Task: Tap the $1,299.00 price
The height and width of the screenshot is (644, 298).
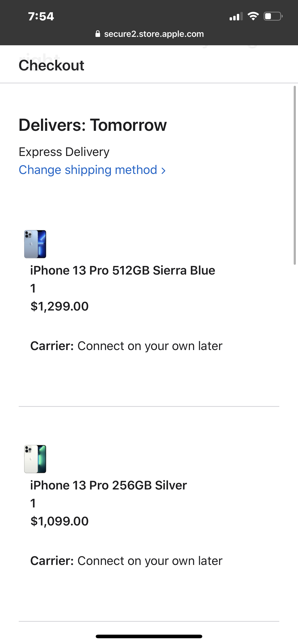Action: [60, 306]
